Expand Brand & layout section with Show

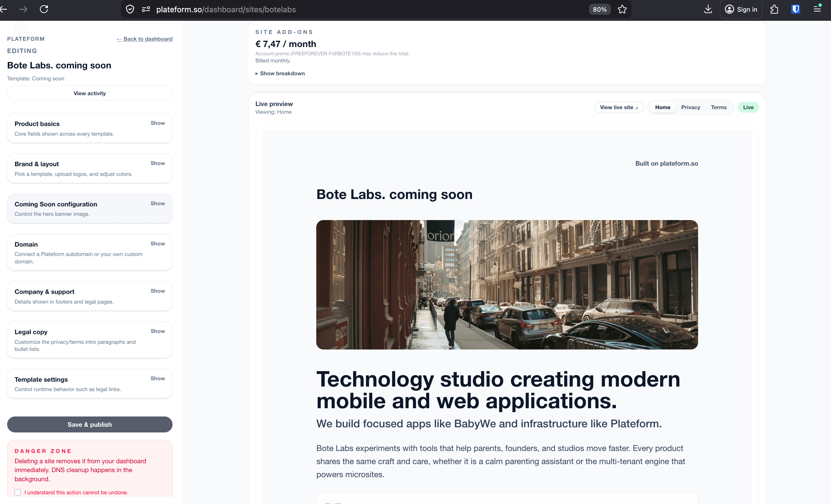coord(157,163)
